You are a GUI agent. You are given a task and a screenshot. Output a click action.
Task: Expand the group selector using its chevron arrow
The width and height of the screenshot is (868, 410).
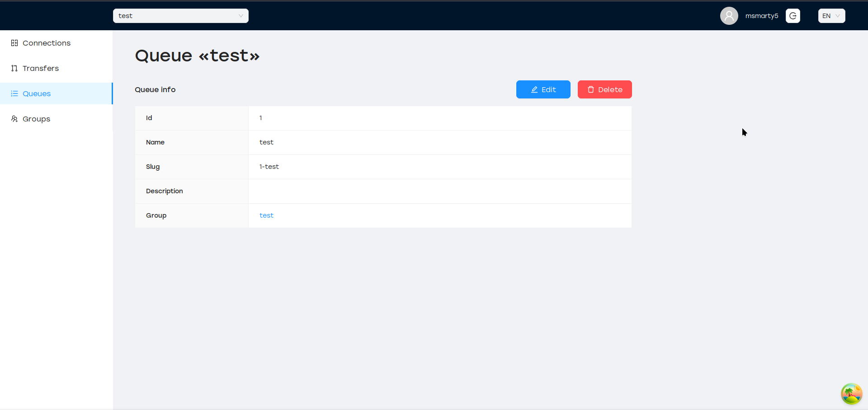[x=241, y=16]
